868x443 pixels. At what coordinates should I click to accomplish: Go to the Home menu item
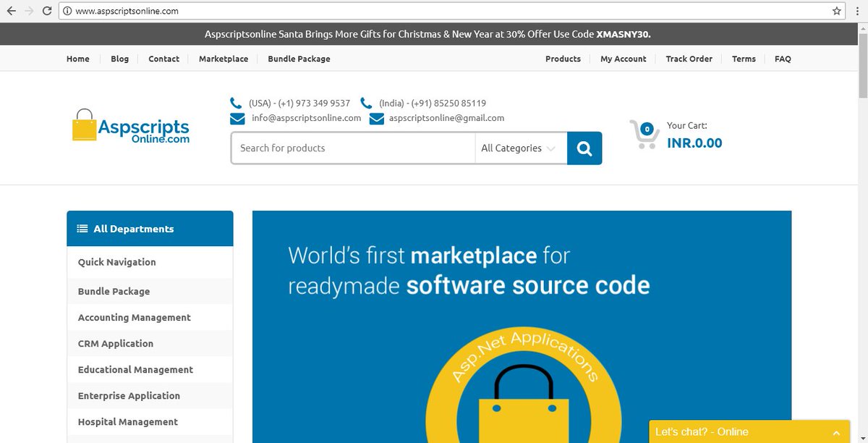pos(78,59)
